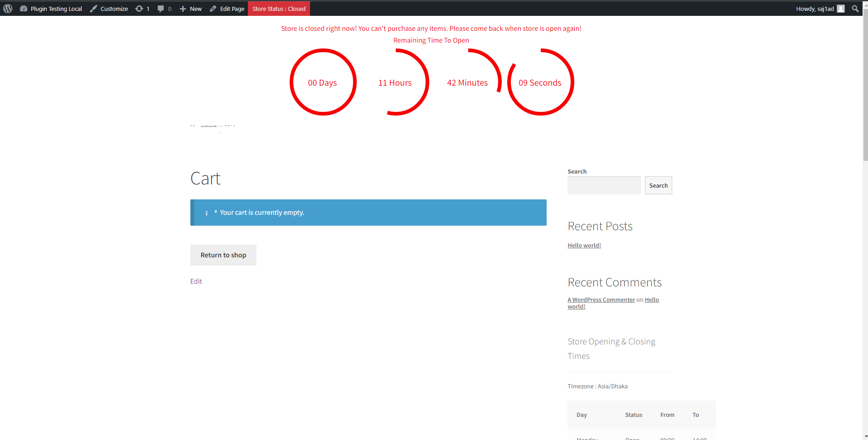The image size is (868, 440).
Task: Open the A WordPress Commenter link
Action: [x=601, y=300]
